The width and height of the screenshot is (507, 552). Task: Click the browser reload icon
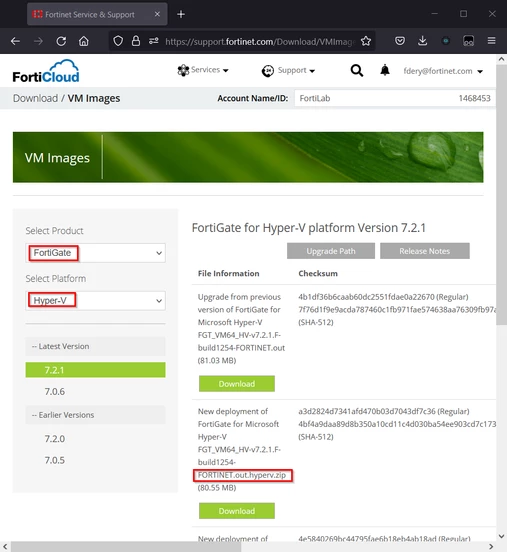(61, 41)
